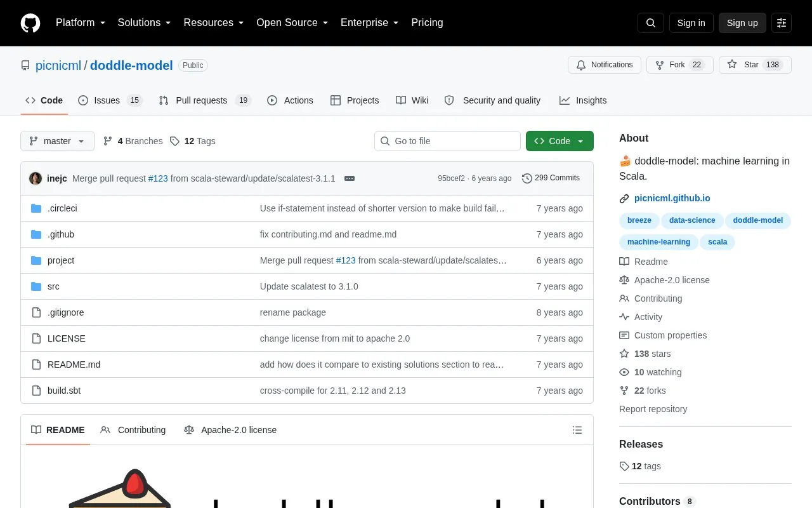
Task: Open the Wiki tab
Action: (412, 100)
